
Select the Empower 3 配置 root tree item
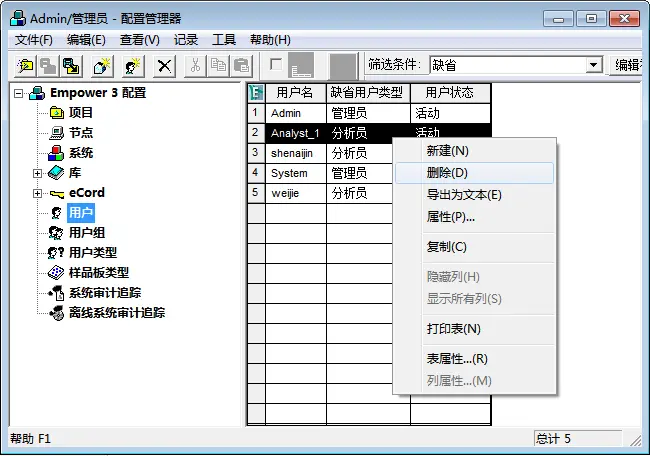pyautogui.click(x=98, y=93)
